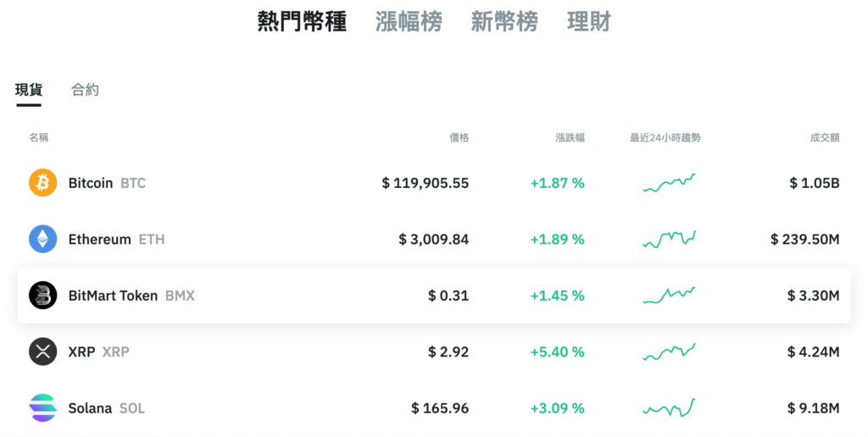The width and height of the screenshot is (868, 437).
Task: Switch to the 漲幅榜 tab
Action: [409, 21]
